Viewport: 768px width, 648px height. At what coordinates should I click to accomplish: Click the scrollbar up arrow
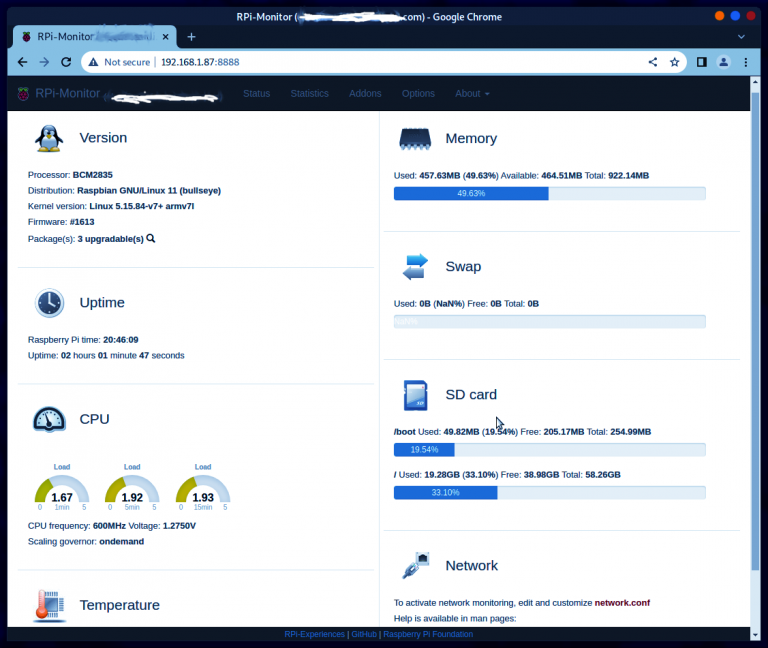click(x=755, y=82)
